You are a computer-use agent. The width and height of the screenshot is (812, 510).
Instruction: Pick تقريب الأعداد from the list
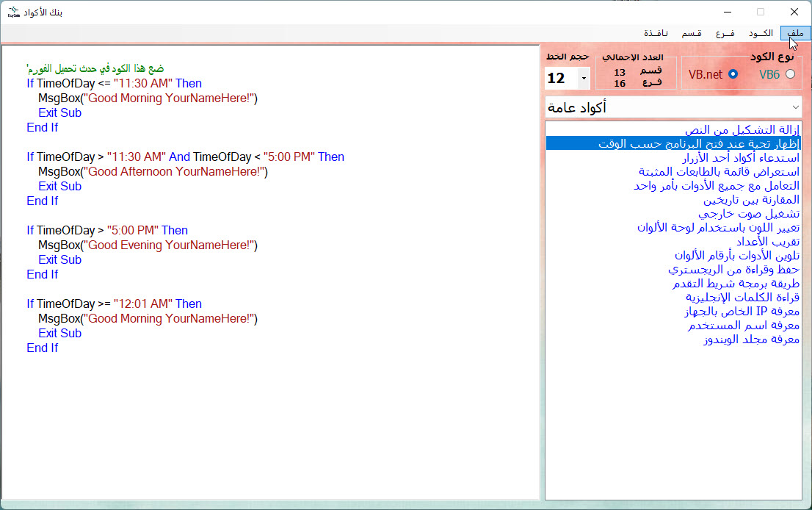coord(767,242)
